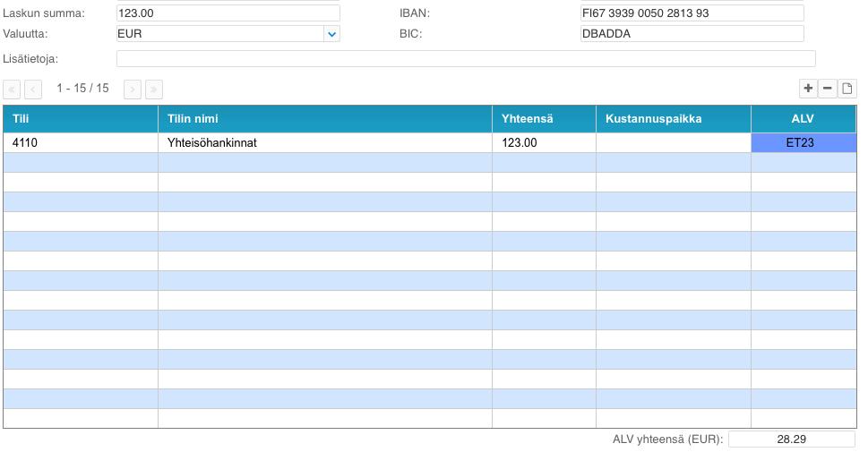Image resolution: width=868 pixels, height=452 pixels.
Task: Add a new row with plus icon
Action: click(808, 89)
